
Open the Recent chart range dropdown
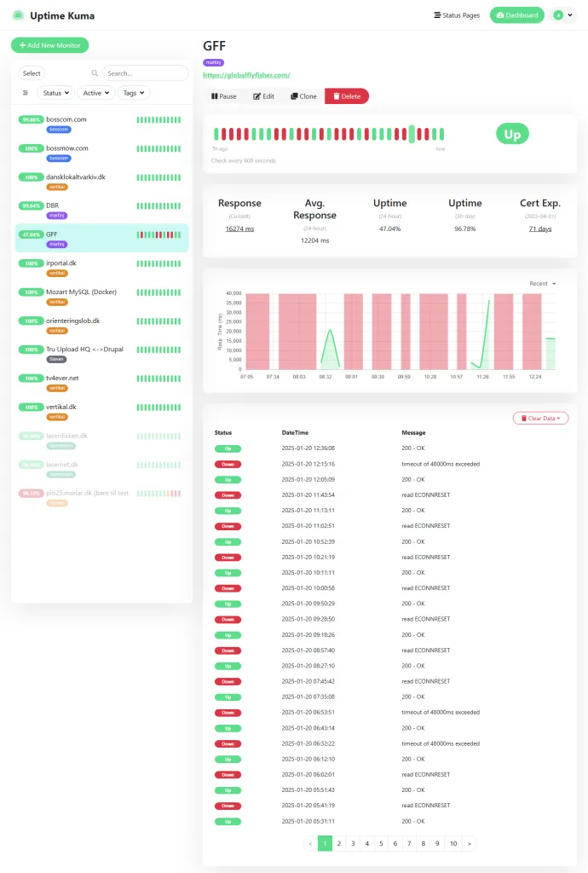coord(542,283)
